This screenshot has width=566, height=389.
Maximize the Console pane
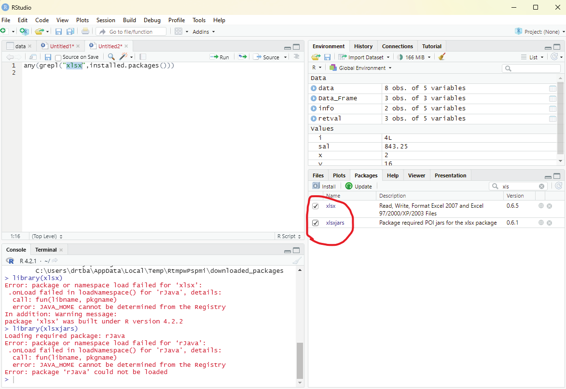pos(296,250)
